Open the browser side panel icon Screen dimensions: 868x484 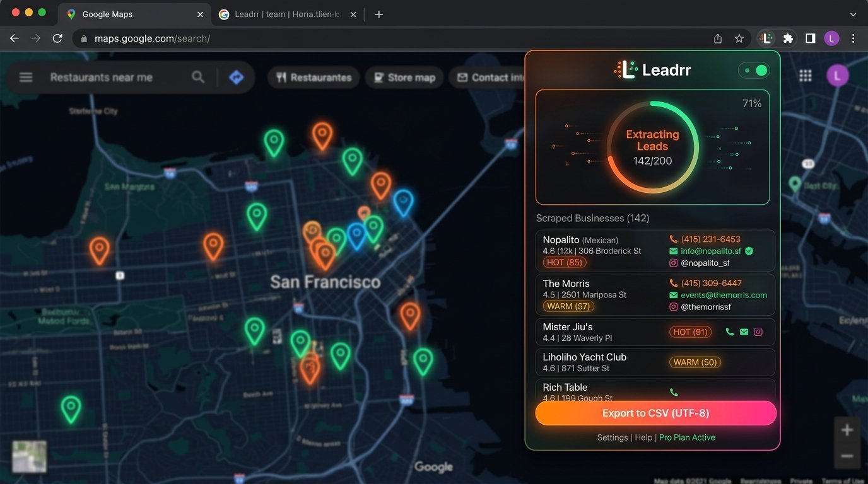[x=810, y=38]
